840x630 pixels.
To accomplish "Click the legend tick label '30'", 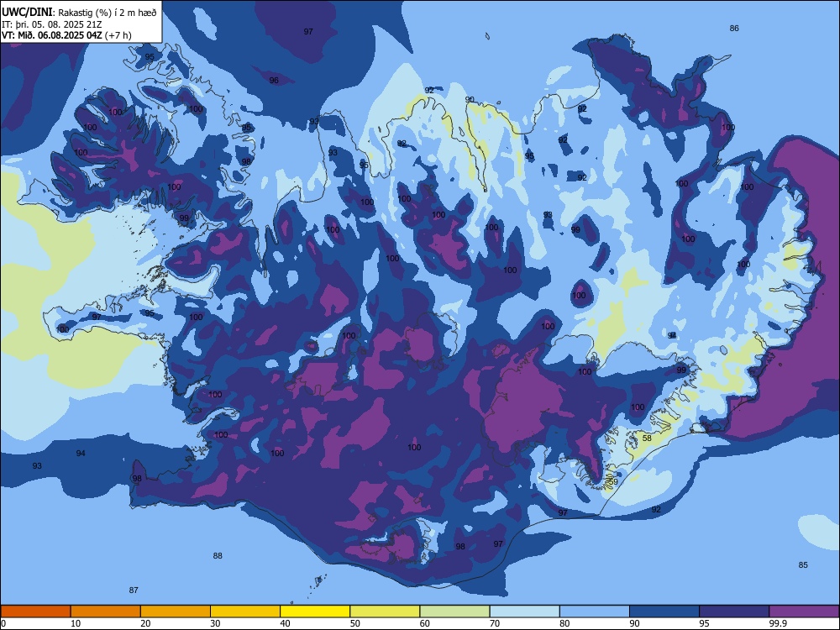I will (x=215, y=623).
